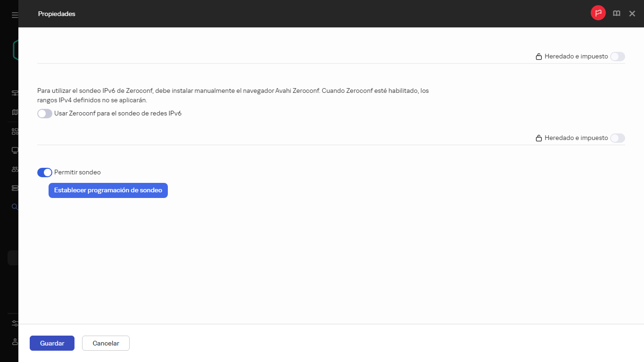Toggle Heredado e impuesto above Permitir sondeo
The width and height of the screenshot is (644, 362).
[x=617, y=138]
